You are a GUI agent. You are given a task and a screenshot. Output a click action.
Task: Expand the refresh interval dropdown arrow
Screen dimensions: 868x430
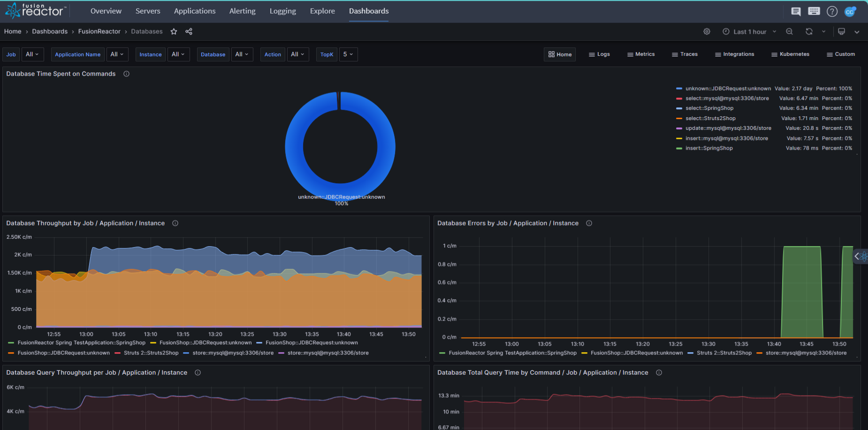(x=823, y=31)
